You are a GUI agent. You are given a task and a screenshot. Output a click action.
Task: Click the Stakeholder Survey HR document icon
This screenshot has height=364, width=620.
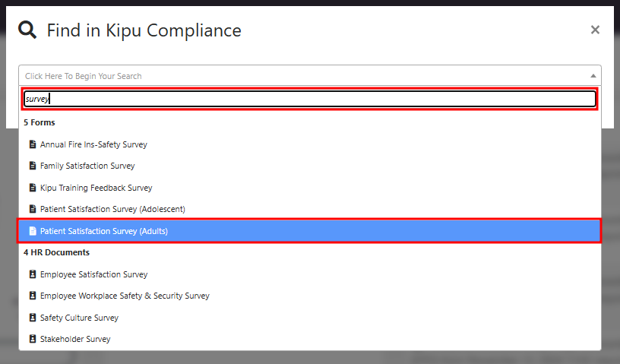point(32,339)
